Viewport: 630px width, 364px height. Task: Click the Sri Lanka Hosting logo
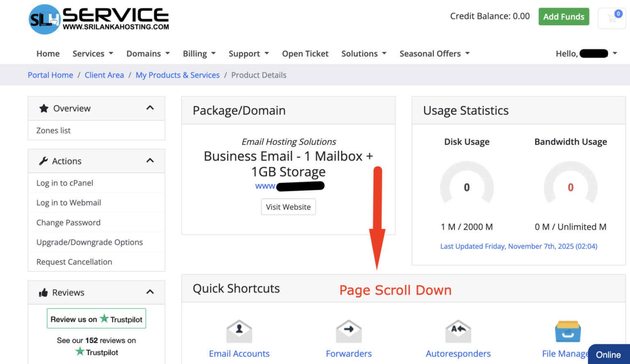(99, 19)
